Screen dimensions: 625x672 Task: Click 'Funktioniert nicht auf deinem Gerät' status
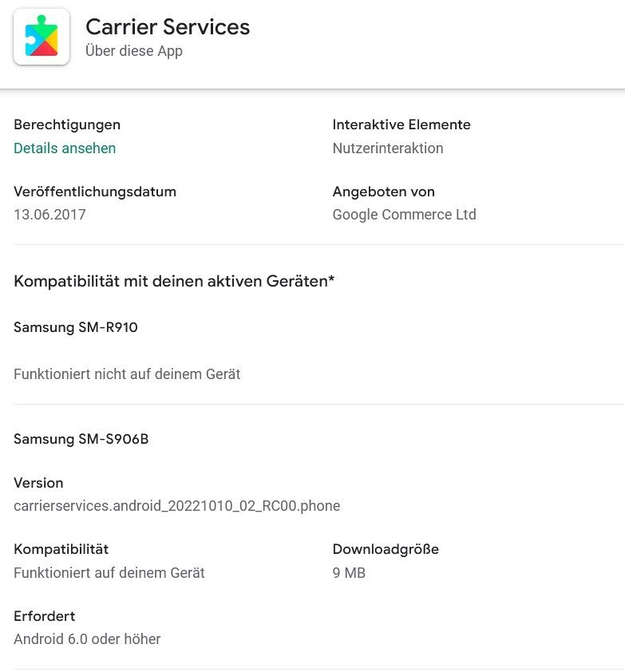(x=127, y=374)
